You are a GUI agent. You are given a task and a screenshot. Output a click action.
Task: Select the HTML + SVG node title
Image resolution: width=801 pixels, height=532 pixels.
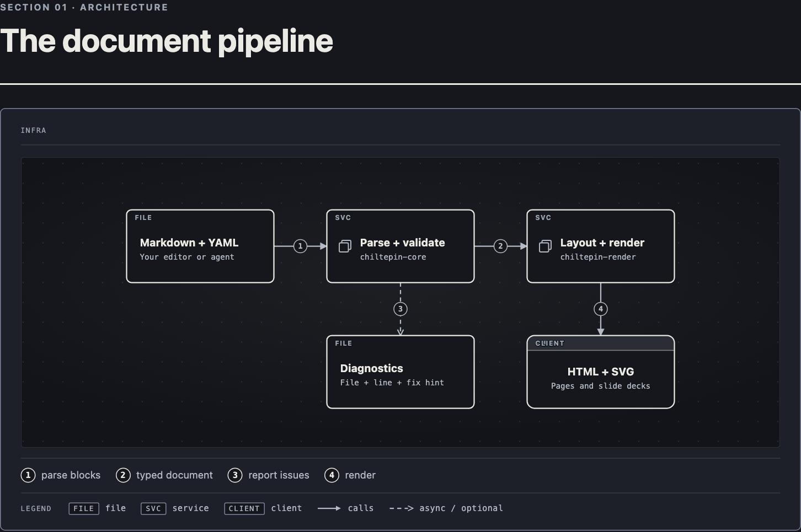coord(601,372)
